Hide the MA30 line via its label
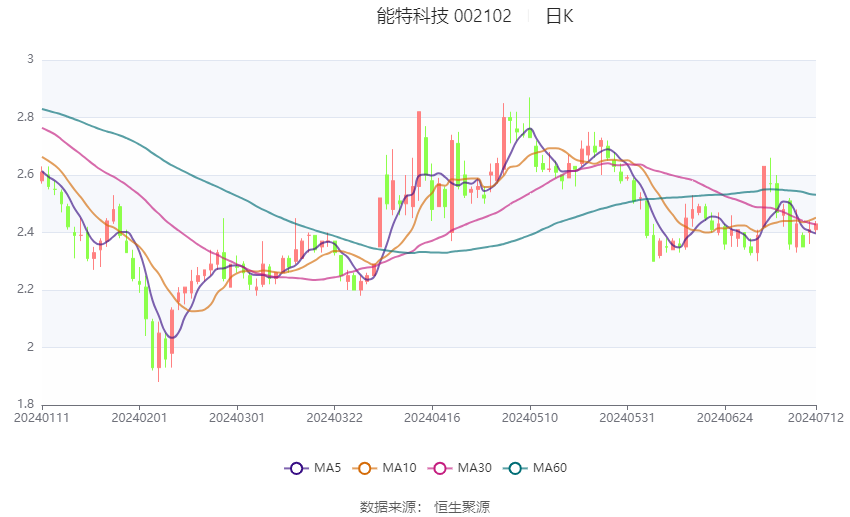This screenshot has height=517, width=850. pyautogui.click(x=475, y=468)
